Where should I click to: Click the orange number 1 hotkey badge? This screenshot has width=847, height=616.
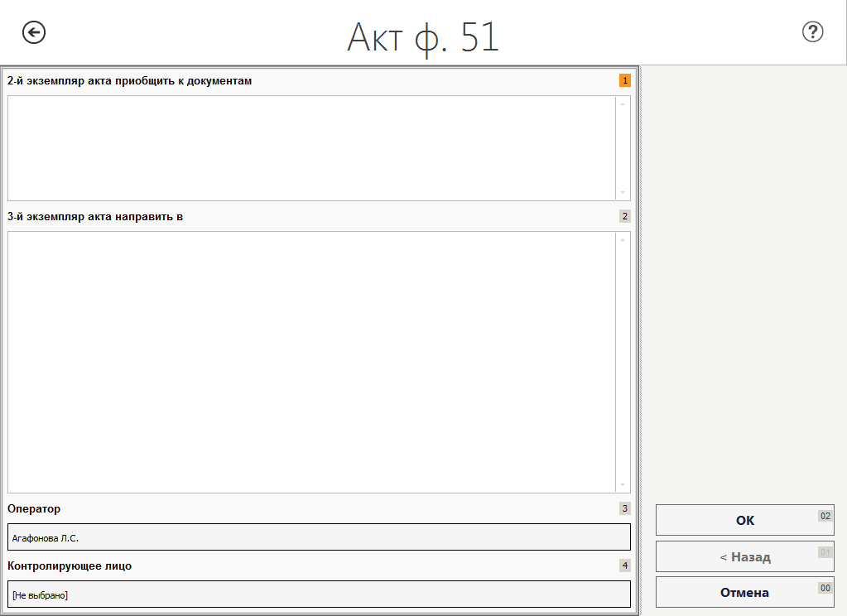(x=624, y=81)
